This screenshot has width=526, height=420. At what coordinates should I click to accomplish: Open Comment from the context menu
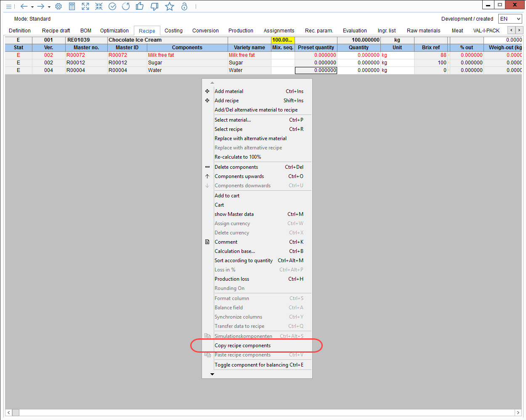(x=257, y=242)
